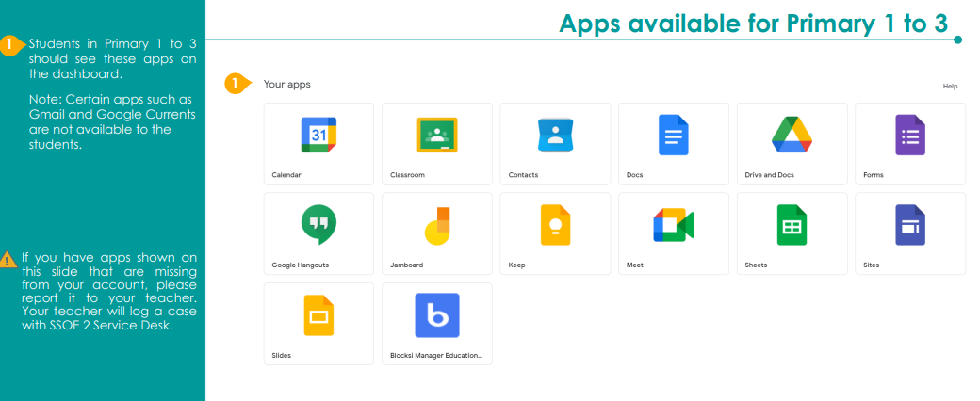The height and width of the screenshot is (401, 980).
Task: Open the Google Classroom icon
Action: pos(437,135)
